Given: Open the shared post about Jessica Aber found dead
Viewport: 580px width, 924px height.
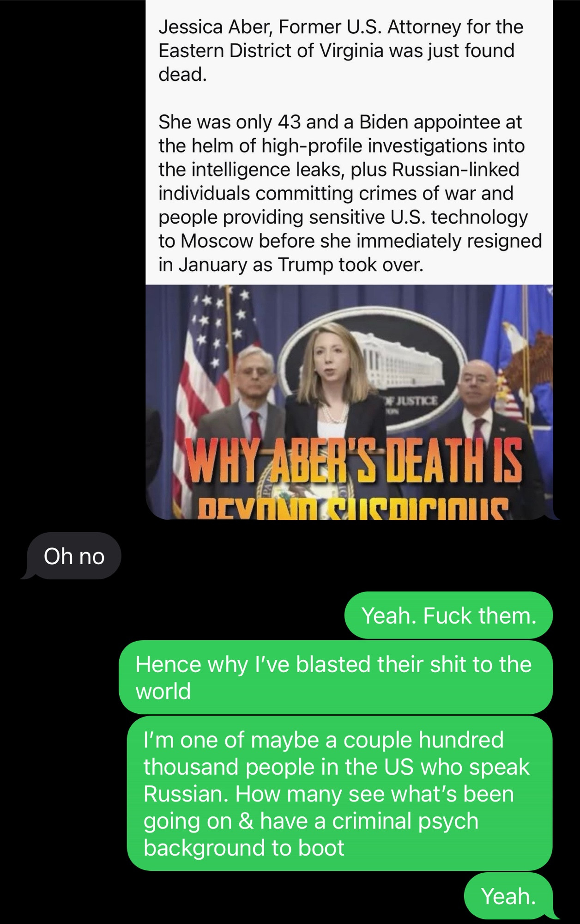Looking at the screenshot, I should tap(349, 259).
